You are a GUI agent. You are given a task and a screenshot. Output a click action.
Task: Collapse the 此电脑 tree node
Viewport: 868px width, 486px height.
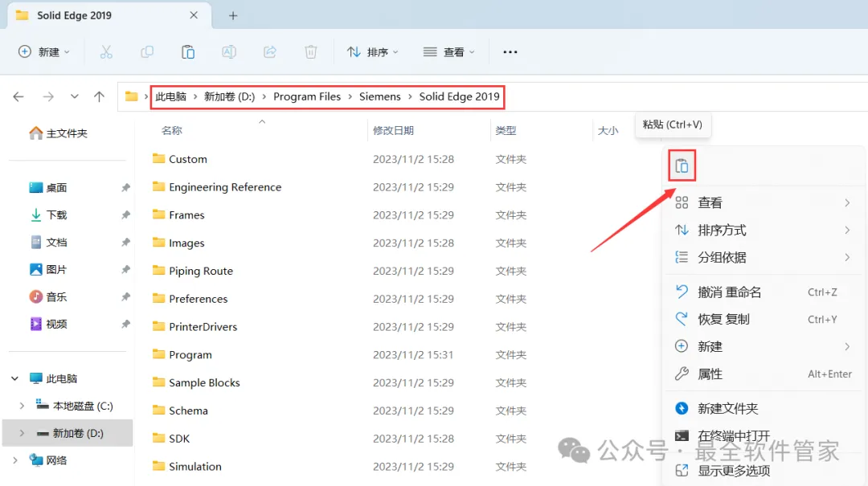pyautogui.click(x=15, y=378)
